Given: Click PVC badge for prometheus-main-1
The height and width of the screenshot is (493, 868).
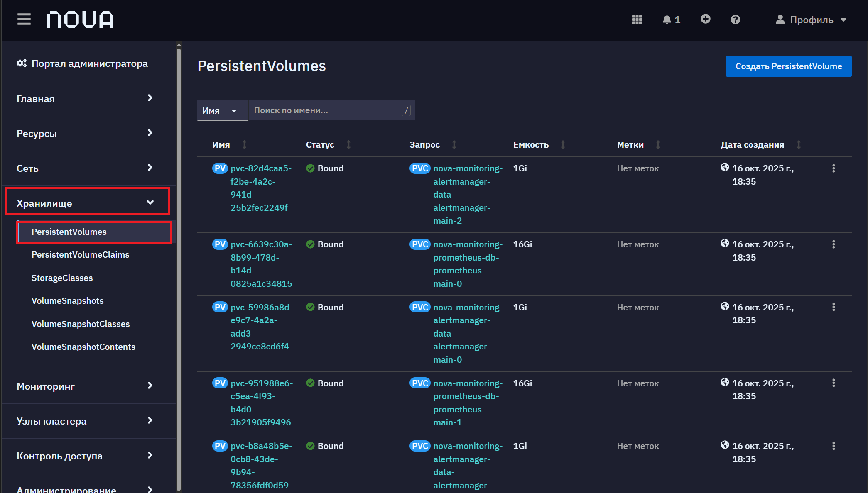Looking at the screenshot, I should point(420,383).
